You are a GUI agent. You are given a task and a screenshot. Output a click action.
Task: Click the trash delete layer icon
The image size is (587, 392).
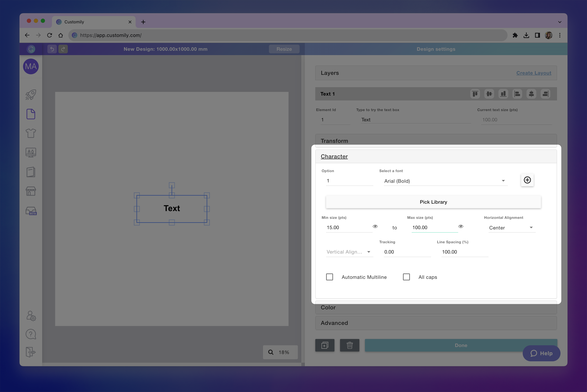[x=350, y=345]
